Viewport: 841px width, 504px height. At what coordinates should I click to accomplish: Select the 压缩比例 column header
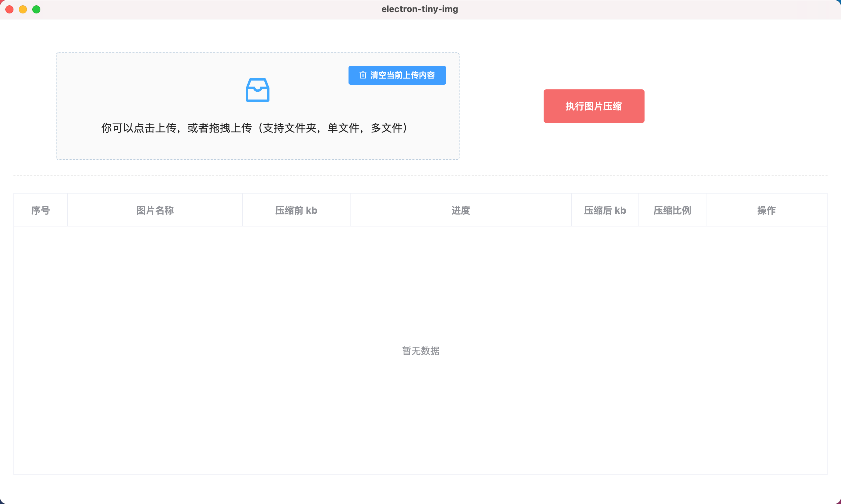pyautogui.click(x=672, y=210)
